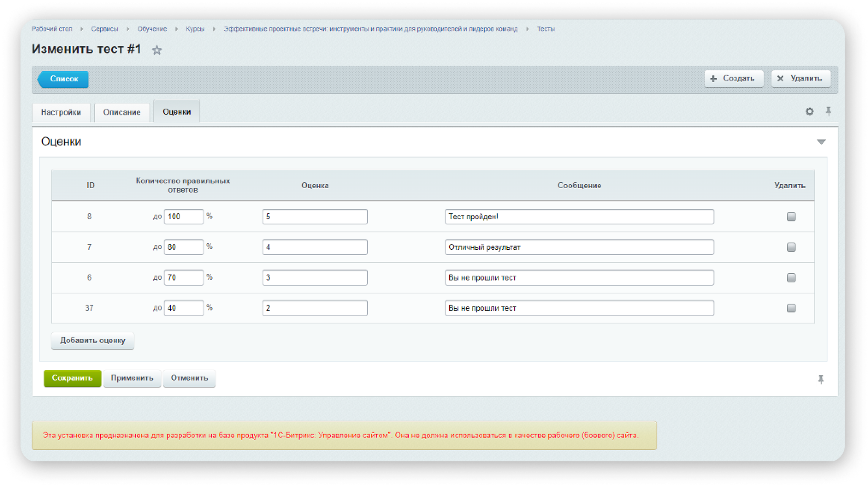Screen dimensions: 868x487
Task: Switch to the Описание tab
Action: tap(122, 112)
